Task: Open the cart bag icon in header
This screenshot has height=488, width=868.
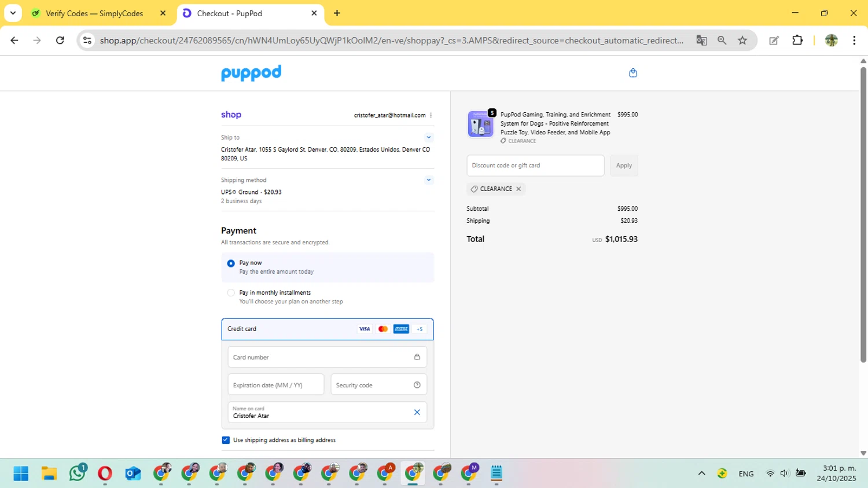Action: [633, 73]
